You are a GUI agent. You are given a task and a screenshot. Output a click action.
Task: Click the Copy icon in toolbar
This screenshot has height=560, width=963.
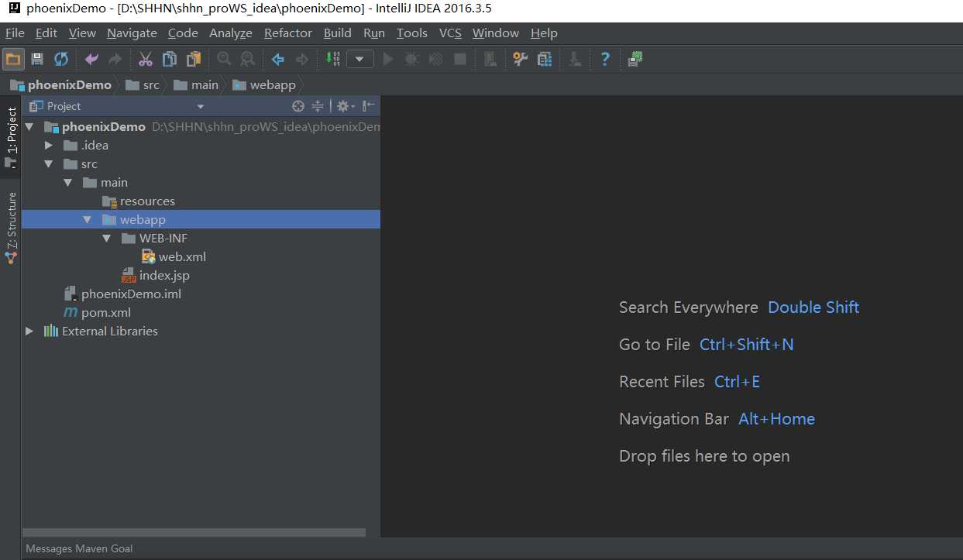click(170, 59)
